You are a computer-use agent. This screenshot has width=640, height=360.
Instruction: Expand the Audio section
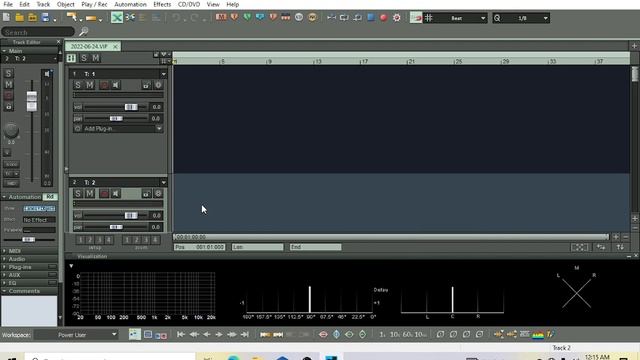(4, 259)
